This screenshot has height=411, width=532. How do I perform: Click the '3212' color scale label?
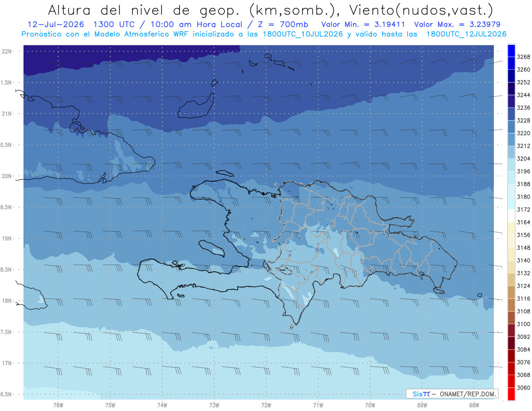coord(524,146)
